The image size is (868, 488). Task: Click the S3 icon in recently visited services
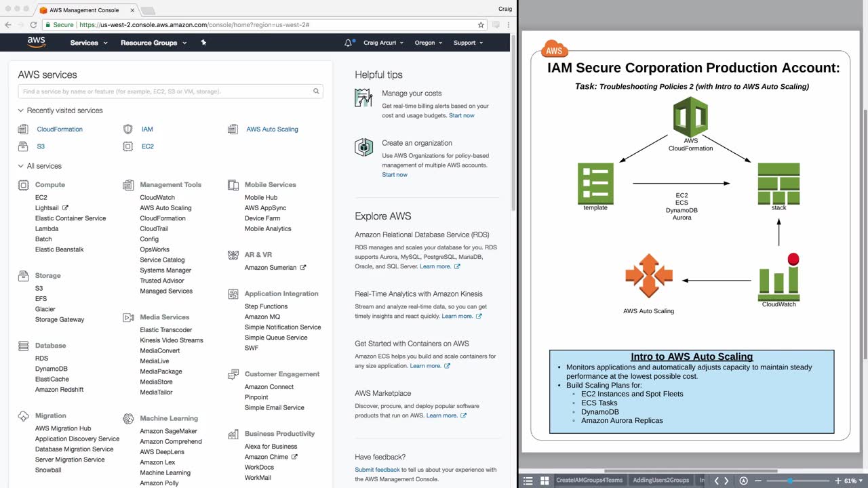pos(24,146)
